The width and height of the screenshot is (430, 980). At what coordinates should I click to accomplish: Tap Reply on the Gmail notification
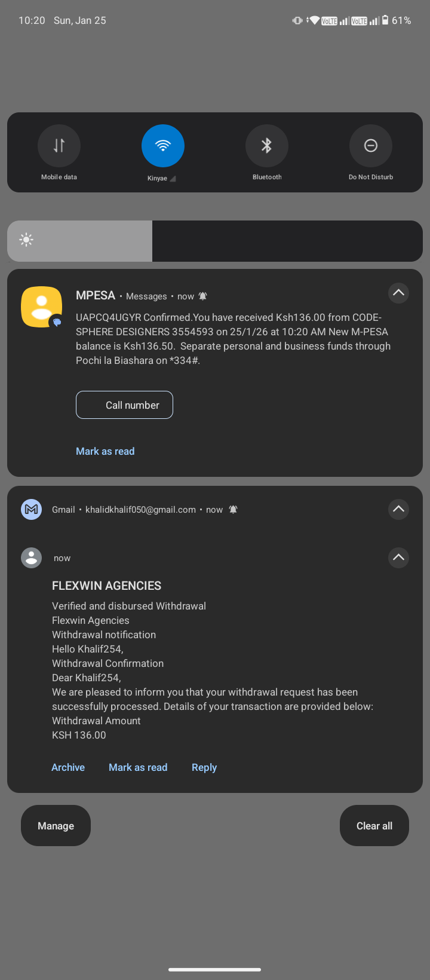coord(204,767)
